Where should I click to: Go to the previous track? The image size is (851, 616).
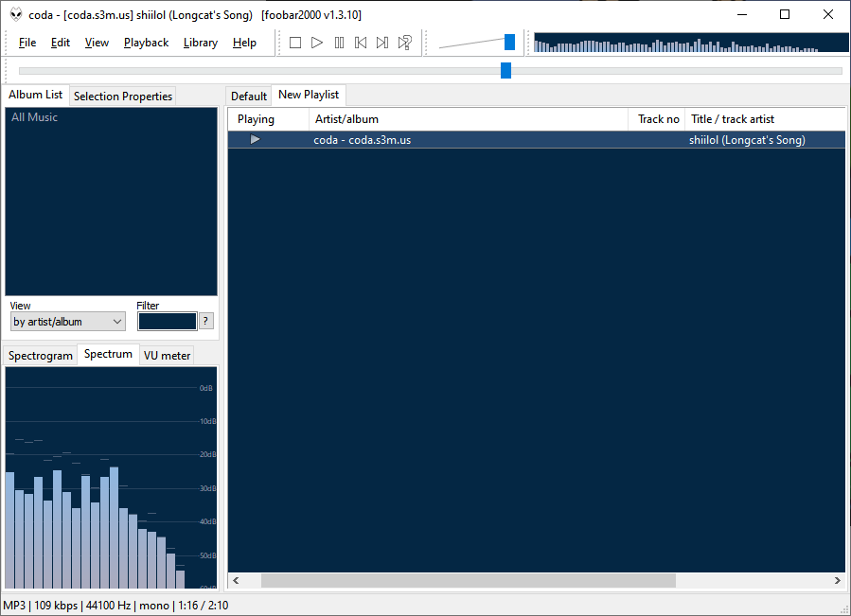[361, 43]
